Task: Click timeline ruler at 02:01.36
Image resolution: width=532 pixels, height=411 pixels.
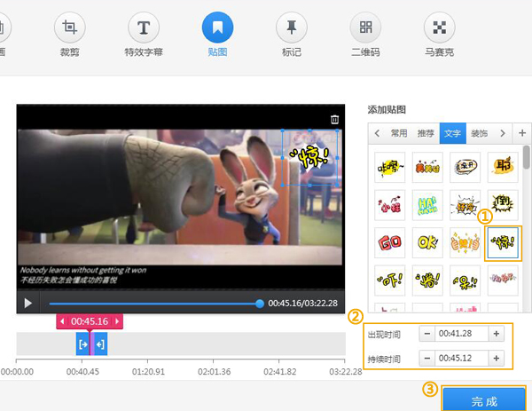Action: [x=214, y=371]
